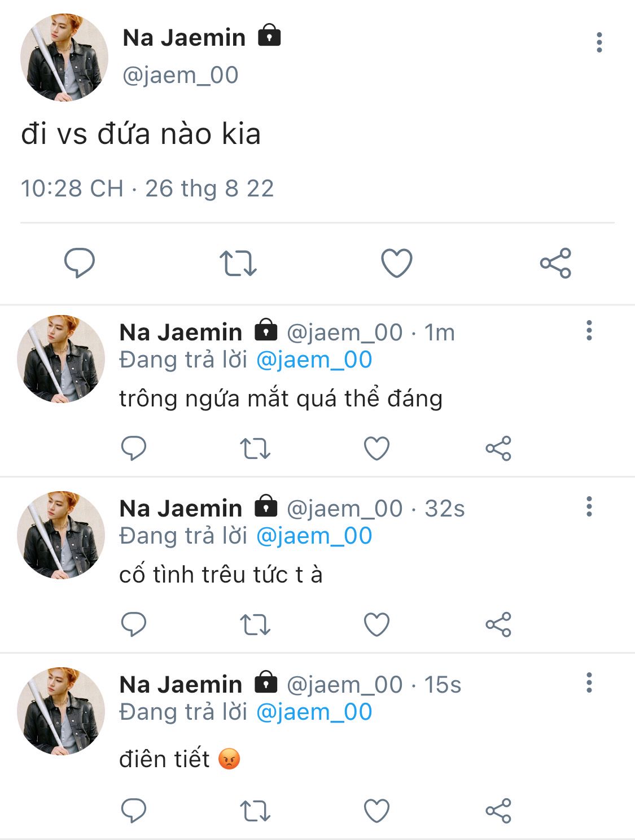Open the avatar on the "điên tiết" reply

pos(61,711)
